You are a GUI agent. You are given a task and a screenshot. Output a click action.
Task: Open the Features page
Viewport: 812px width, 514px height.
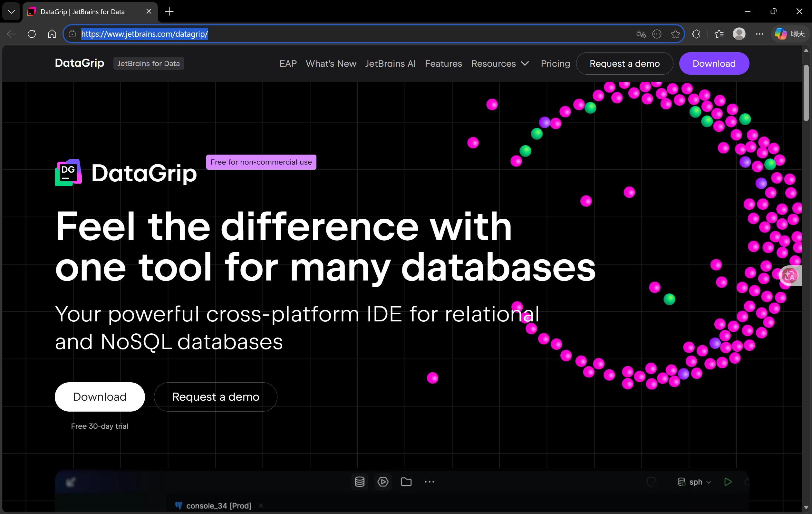coord(443,63)
